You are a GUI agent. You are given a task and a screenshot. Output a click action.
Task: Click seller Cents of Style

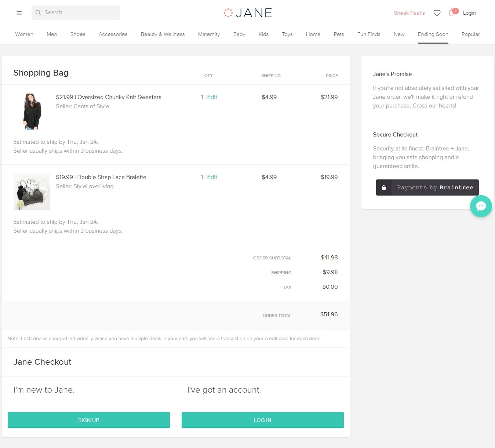(83, 106)
